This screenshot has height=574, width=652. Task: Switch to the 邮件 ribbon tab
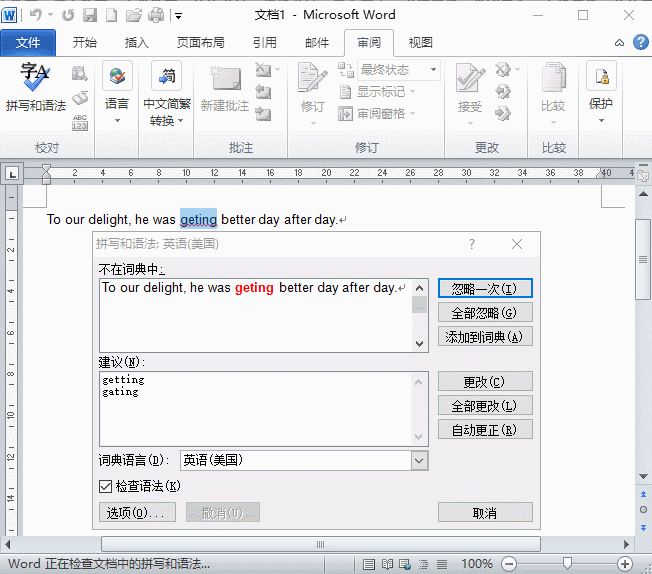(x=317, y=42)
